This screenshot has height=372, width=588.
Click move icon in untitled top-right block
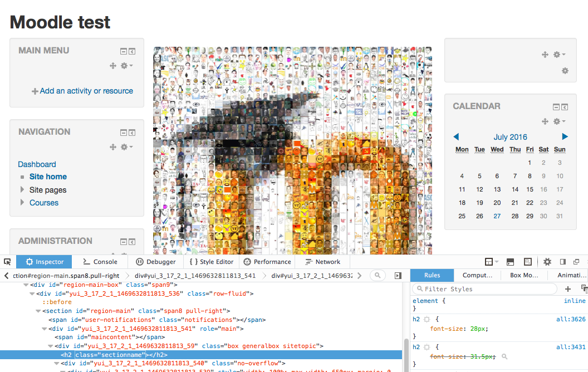point(545,55)
